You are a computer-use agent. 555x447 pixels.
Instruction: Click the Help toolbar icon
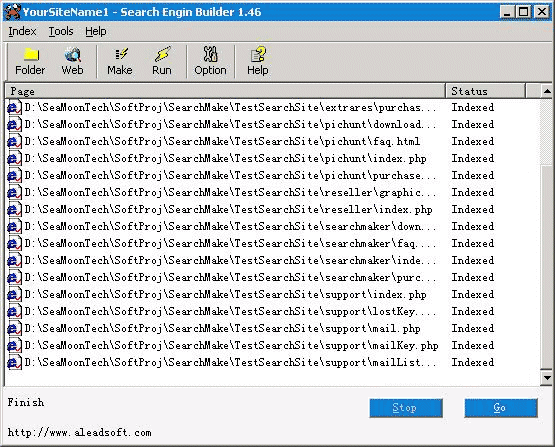point(258,61)
